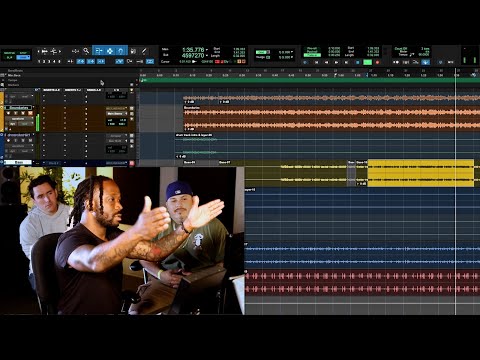The image size is (480, 360).
Task: Recall zoom preset 1
Action: click(x=39, y=61)
